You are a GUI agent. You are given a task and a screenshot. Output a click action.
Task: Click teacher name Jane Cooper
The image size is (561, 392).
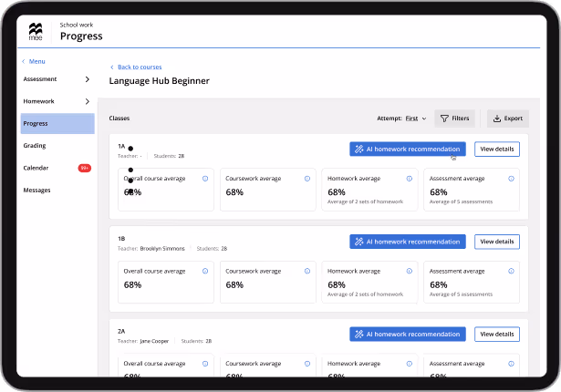(154, 341)
